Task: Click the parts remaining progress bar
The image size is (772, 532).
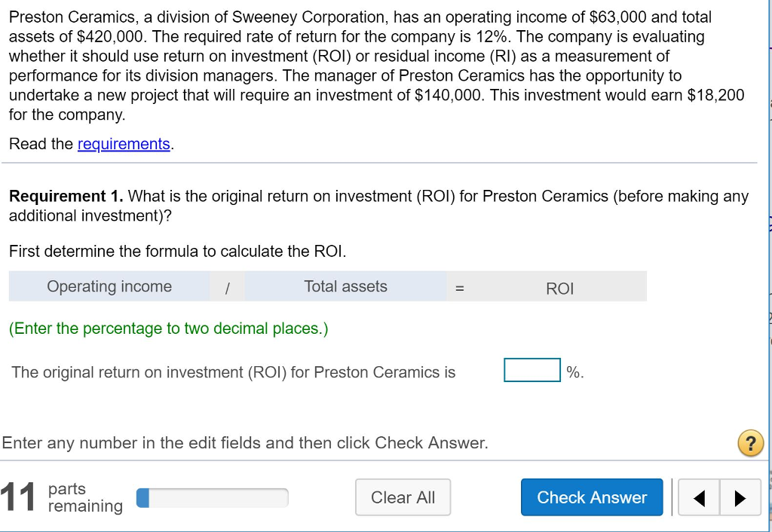Action: (211, 497)
